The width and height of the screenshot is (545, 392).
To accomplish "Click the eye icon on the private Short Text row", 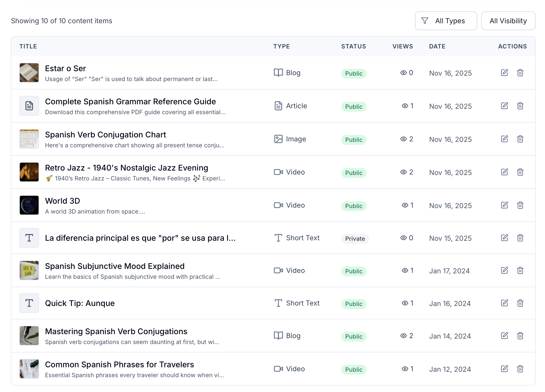I will [x=403, y=238].
